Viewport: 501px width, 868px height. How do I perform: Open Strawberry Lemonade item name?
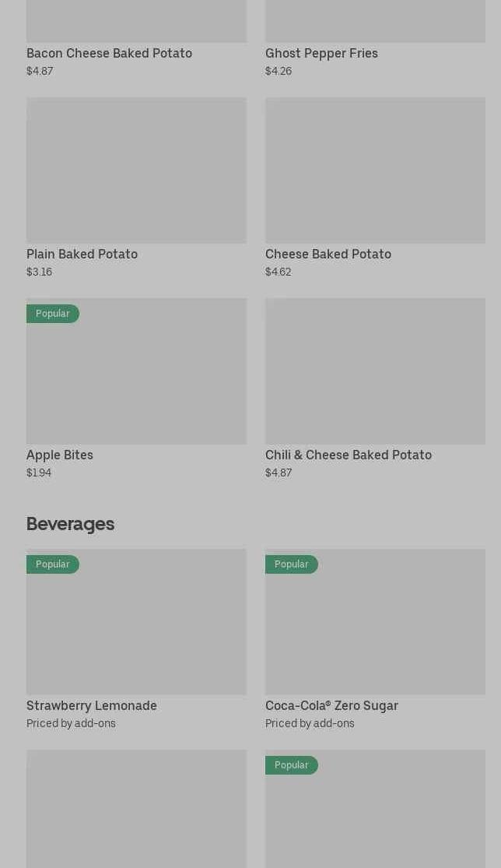click(92, 705)
